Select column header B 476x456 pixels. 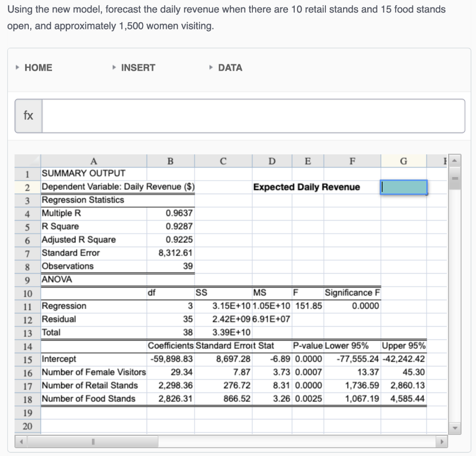coord(170,161)
